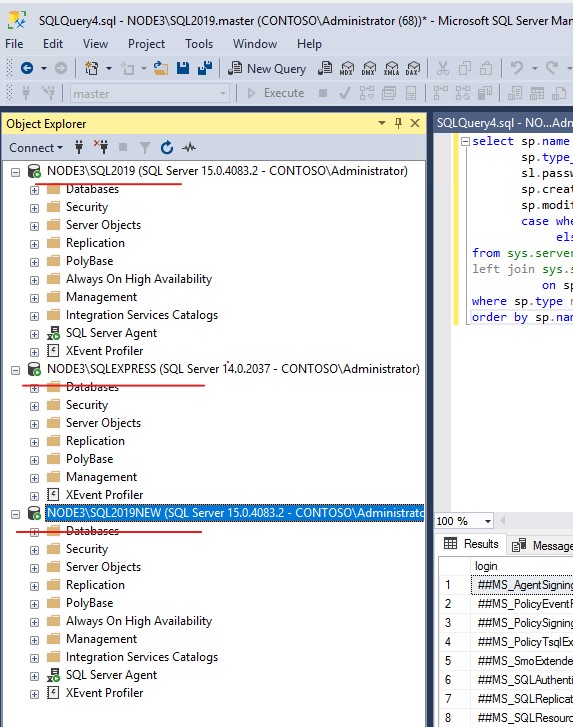Image resolution: width=573 pixels, height=727 pixels.
Task: Open the View menu
Action: tap(95, 44)
